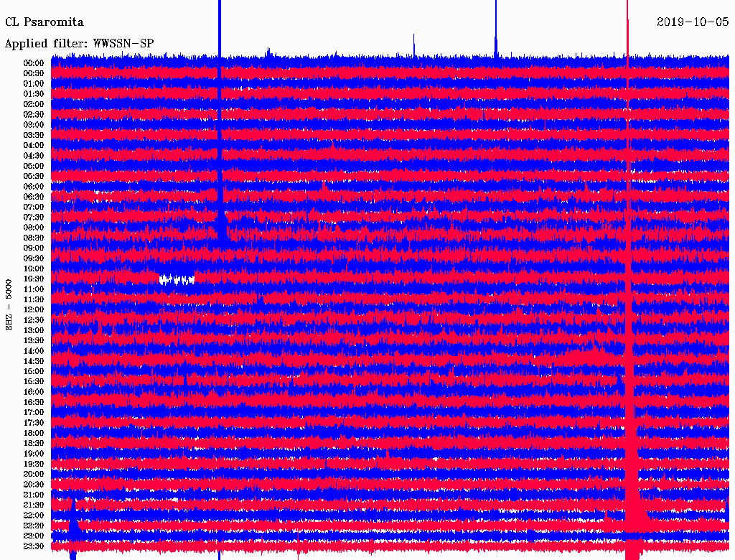Screen dimensions: 735x560
Task: Click the 04:00 time label
Action: (x=34, y=146)
